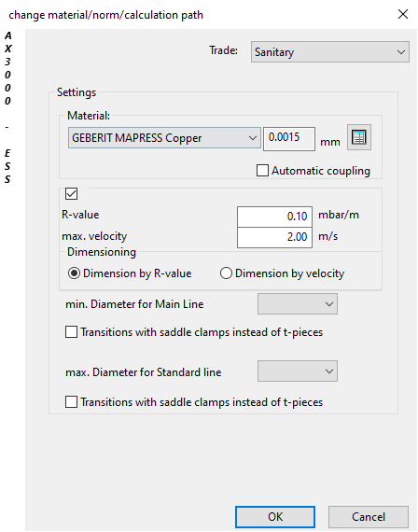Expand the GEBERIT MAPRESS Copper material dropdown
Image resolution: width=418 pixels, height=532 pixels.
[164, 138]
